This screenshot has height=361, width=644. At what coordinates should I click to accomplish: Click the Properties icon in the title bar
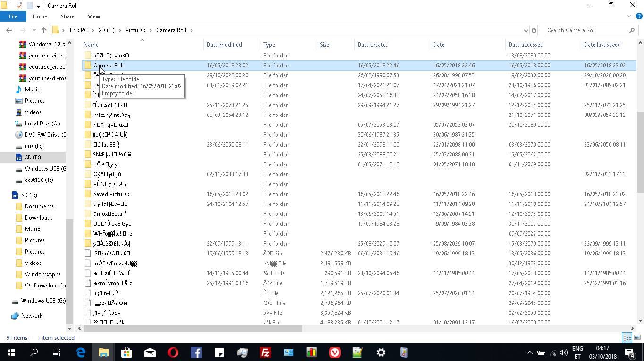(19, 6)
